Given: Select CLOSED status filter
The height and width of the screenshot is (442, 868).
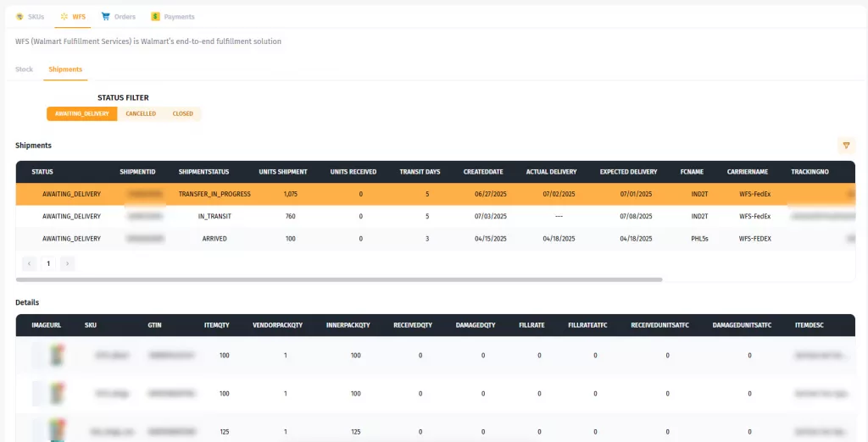Looking at the screenshot, I should (x=182, y=113).
